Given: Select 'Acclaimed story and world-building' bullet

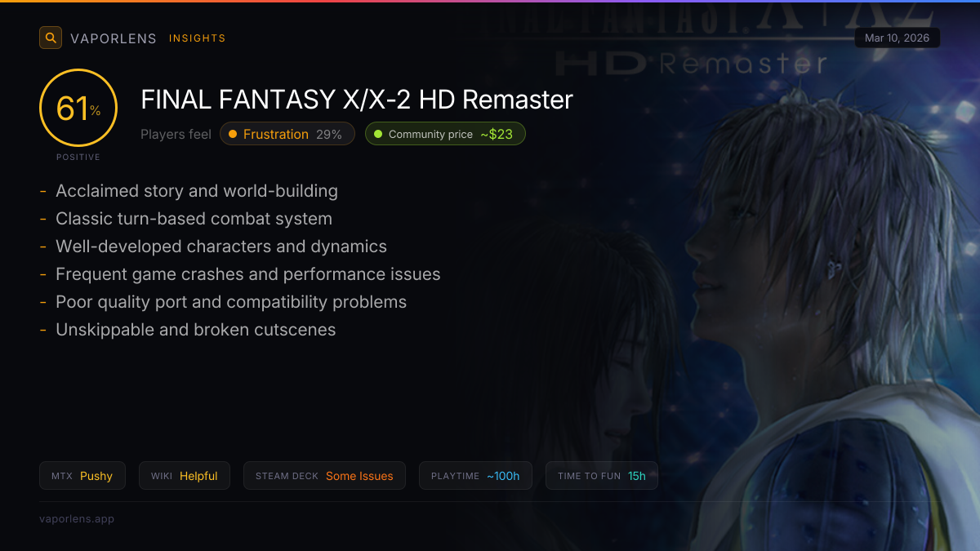Looking at the screenshot, I should 197,191.
